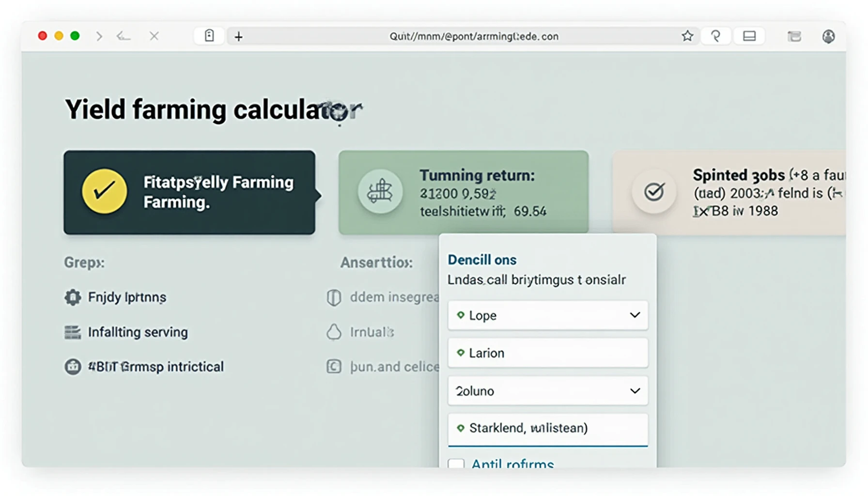
Task: Open the site info lock icon
Action: point(209,36)
